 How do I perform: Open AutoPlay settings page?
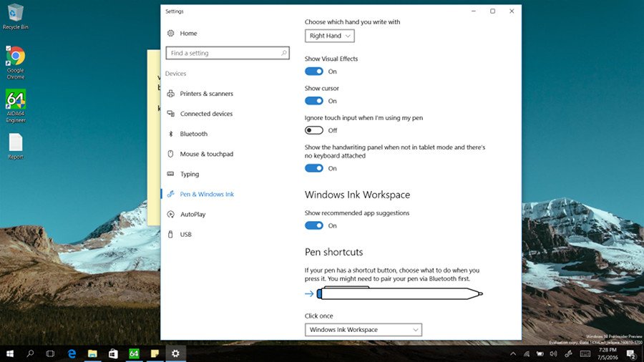click(192, 214)
